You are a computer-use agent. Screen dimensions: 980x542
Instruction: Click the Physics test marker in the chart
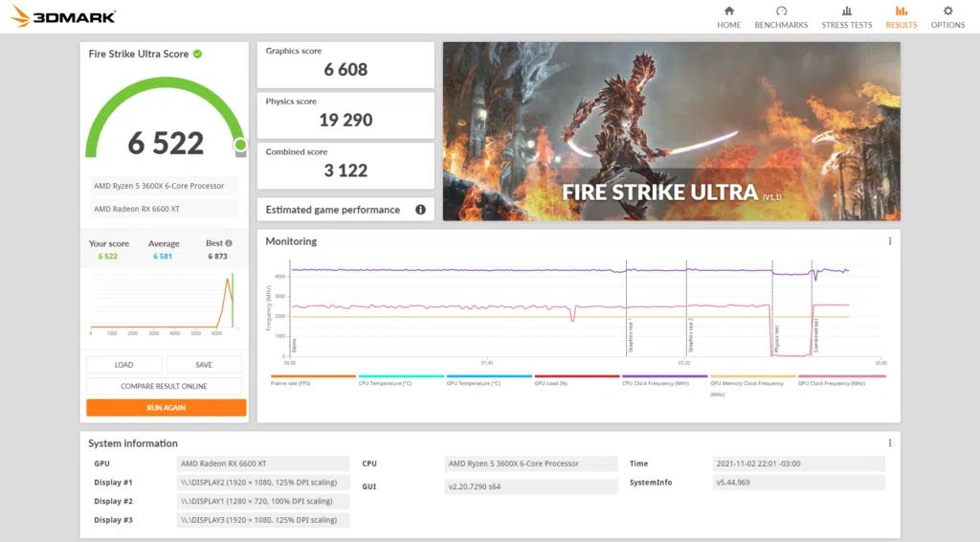tap(776, 339)
